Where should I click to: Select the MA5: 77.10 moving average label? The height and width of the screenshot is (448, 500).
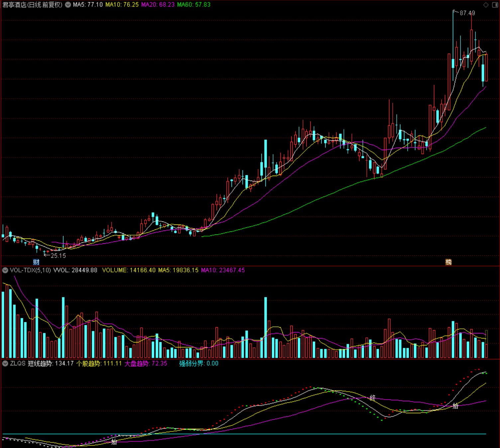pos(88,5)
